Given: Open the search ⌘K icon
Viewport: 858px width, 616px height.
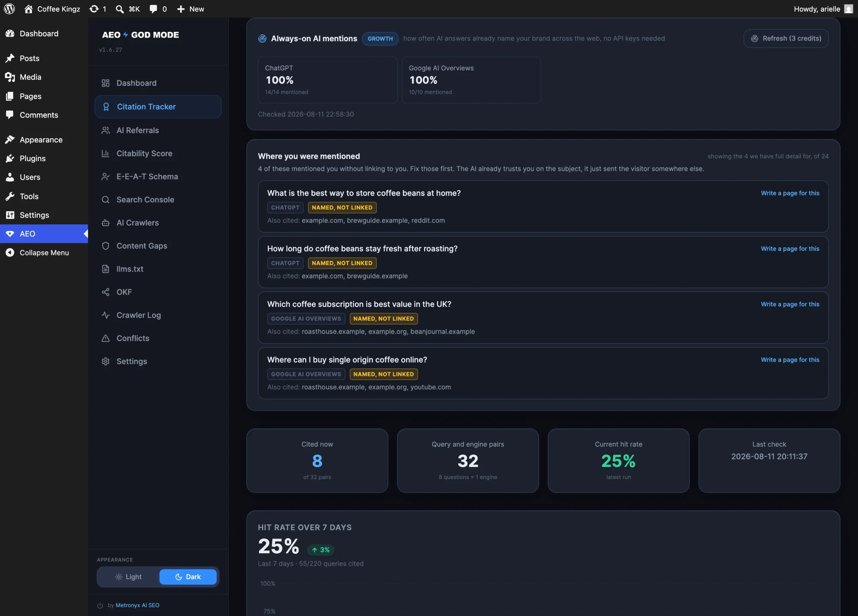Looking at the screenshot, I should (x=120, y=9).
